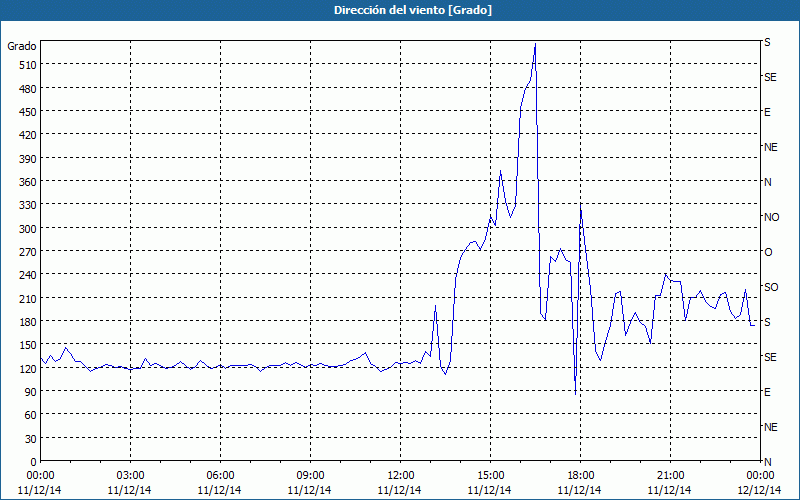Select the 120 degree axis label
The image size is (800, 500).
(27, 368)
